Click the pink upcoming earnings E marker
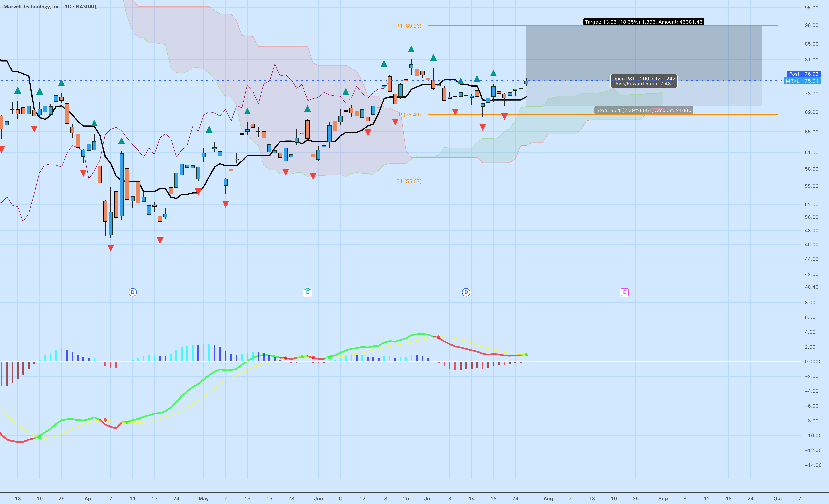The width and height of the screenshot is (829, 504). [625, 292]
